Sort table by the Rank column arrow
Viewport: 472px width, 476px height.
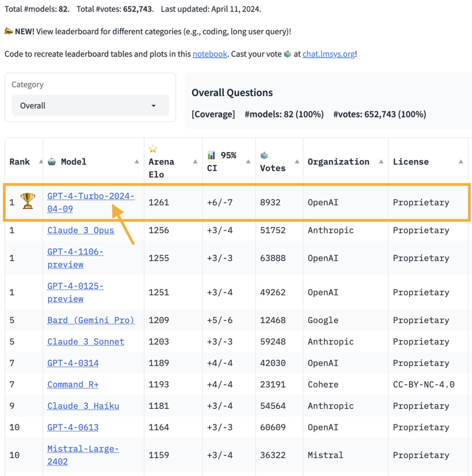41,162
